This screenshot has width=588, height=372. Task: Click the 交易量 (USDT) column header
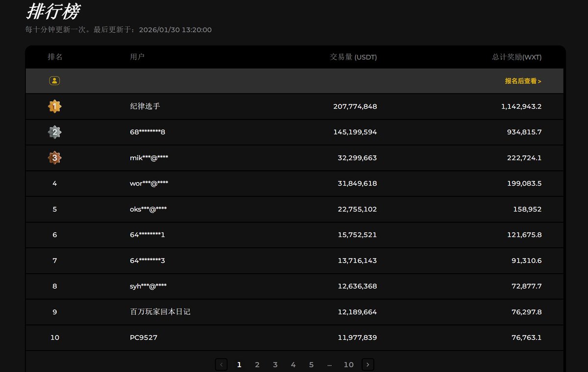click(354, 57)
